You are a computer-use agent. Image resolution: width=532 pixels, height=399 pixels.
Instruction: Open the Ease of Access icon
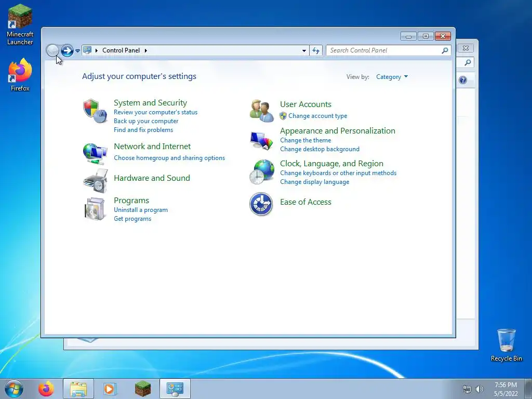point(261,204)
